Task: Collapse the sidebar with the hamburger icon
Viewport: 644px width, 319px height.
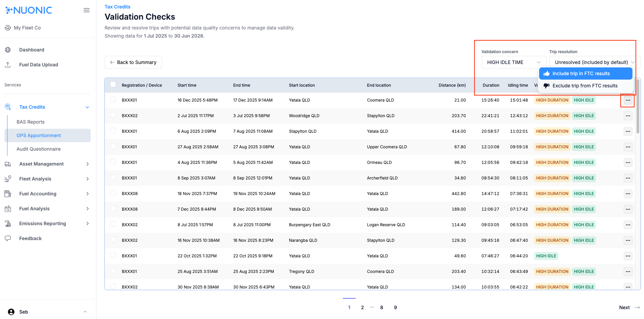Action: [87, 10]
